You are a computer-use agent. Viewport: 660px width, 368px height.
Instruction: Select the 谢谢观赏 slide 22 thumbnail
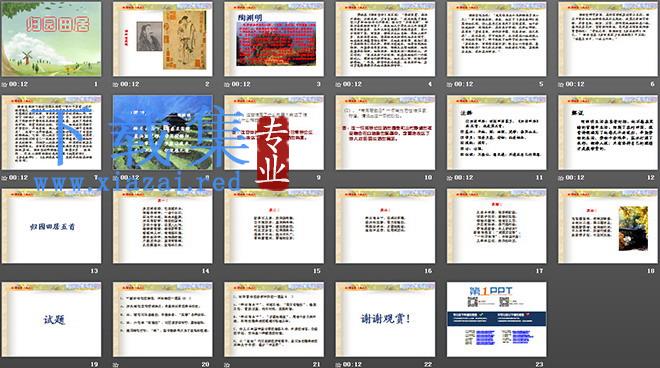tap(385, 320)
